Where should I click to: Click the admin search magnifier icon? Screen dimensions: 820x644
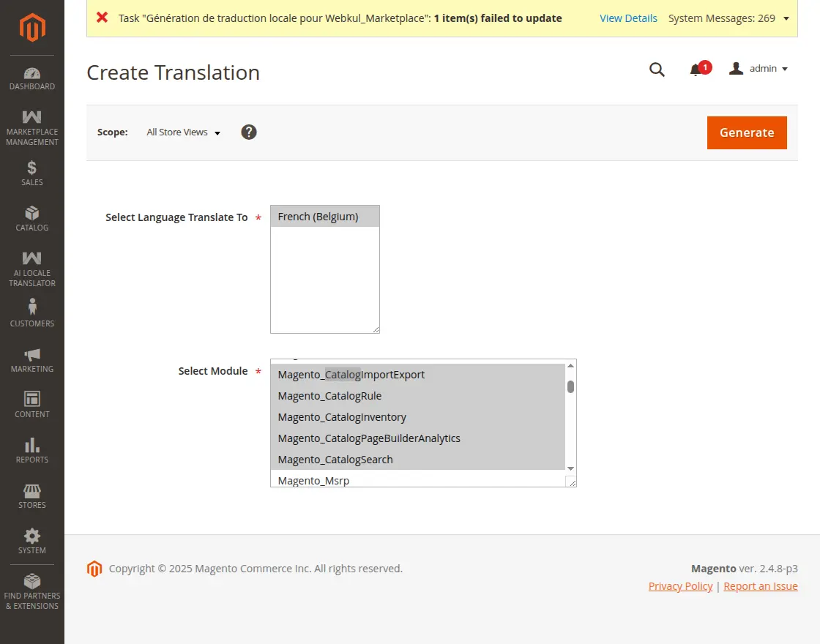[x=657, y=70]
